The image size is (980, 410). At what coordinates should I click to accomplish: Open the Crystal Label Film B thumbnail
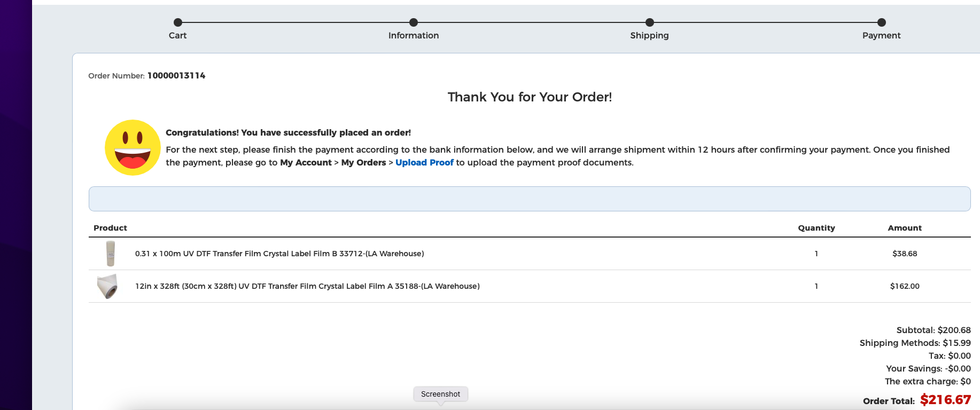pos(110,254)
